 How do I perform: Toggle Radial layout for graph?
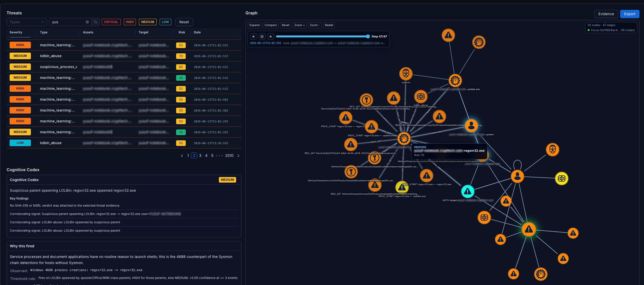coord(329,25)
